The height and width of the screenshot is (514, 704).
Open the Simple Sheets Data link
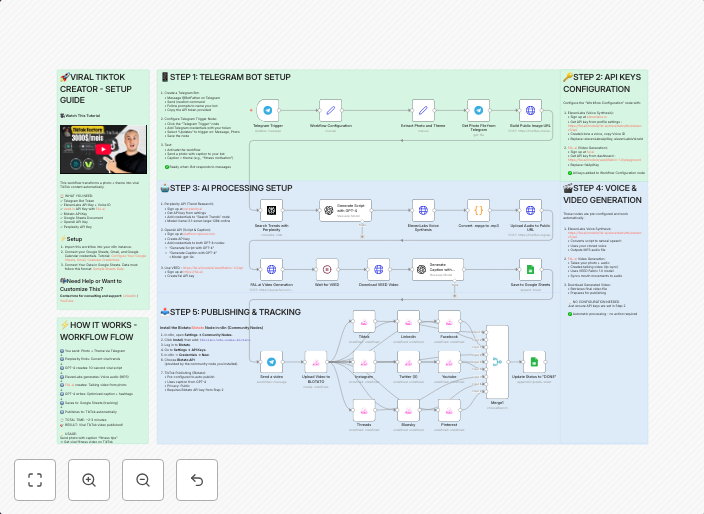click(108, 269)
